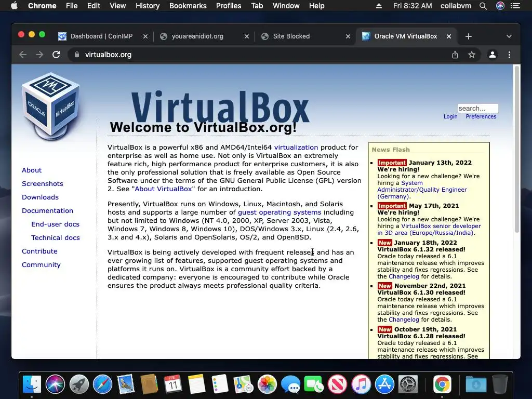
Task: Open the File menu
Action: click(x=72, y=6)
